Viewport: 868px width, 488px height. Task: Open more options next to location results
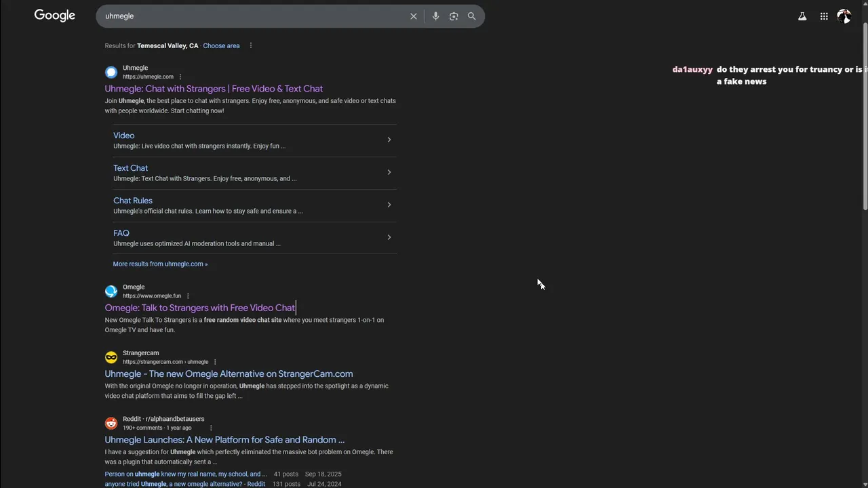[251, 45]
